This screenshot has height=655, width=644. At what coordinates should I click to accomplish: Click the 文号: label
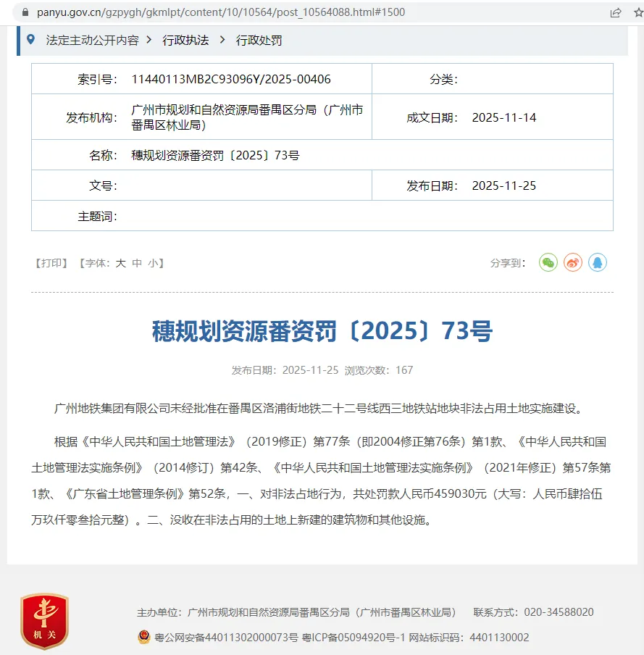[103, 185]
